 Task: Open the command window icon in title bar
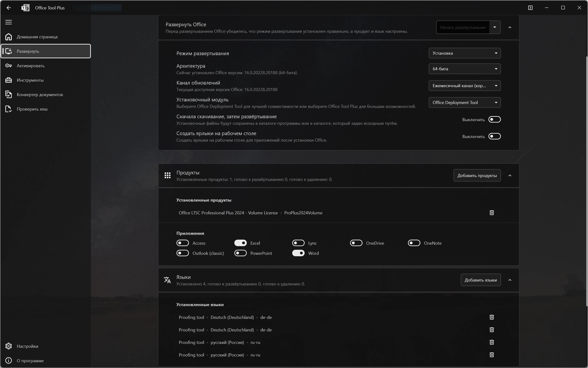click(x=530, y=8)
